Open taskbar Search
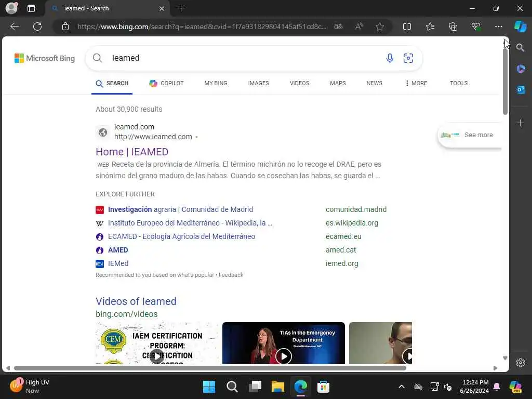Viewport: 532px width, 399px height. click(232, 387)
